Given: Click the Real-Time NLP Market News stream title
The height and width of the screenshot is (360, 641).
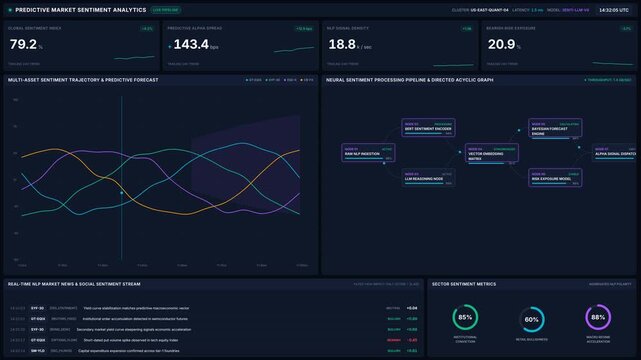Looking at the screenshot, I should click(74, 284).
